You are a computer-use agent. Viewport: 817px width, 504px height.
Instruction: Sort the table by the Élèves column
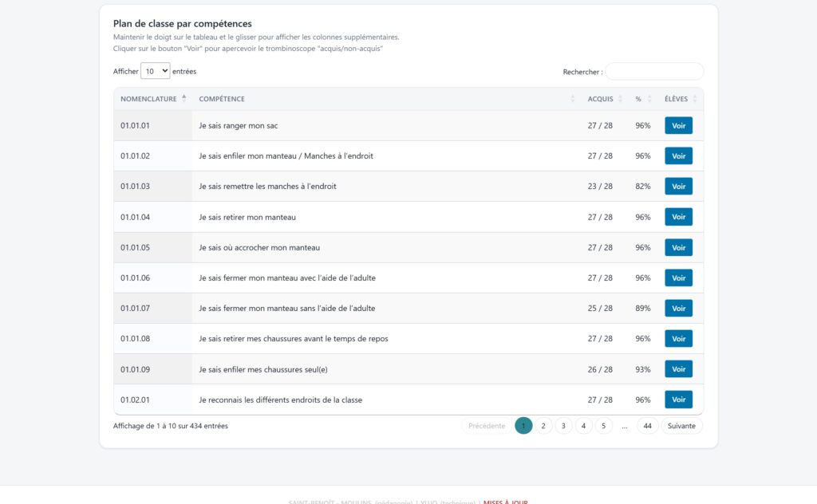[x=680, y=99]
